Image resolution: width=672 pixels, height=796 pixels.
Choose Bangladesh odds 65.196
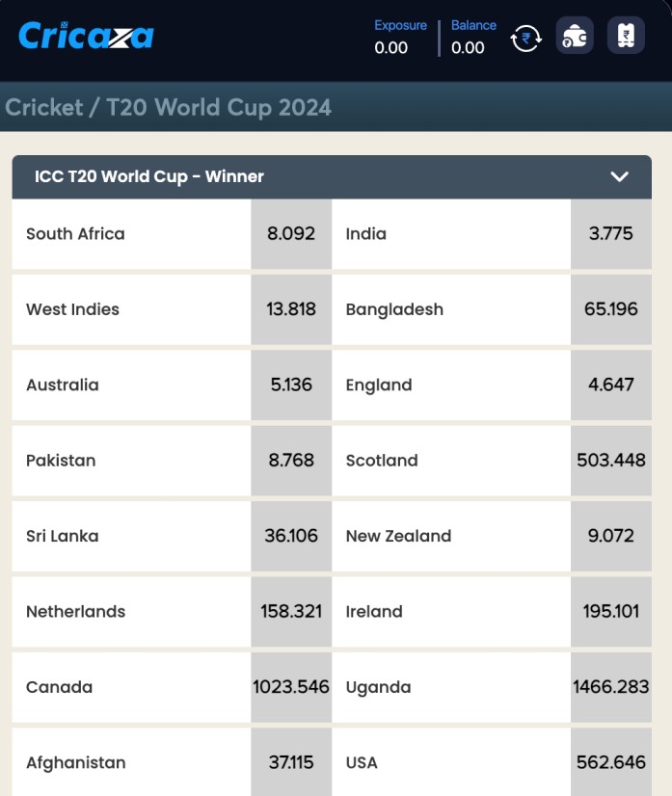[611, 309]
